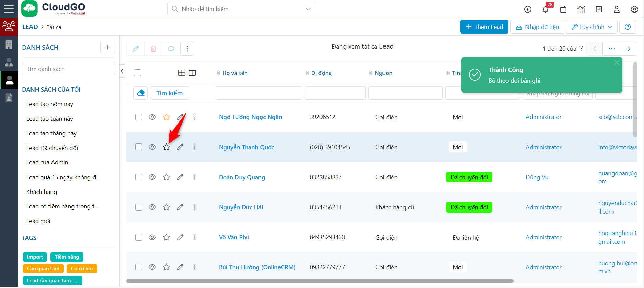Select Lead của Admin list
The height and width of the screenshot is (288, 644).
(x=47, y=162)
